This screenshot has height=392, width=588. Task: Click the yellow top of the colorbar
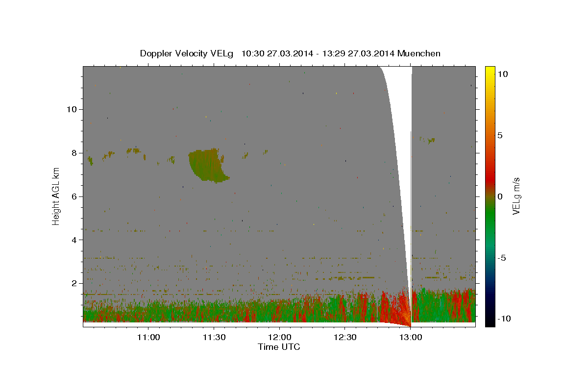click(x=490, y=71)
